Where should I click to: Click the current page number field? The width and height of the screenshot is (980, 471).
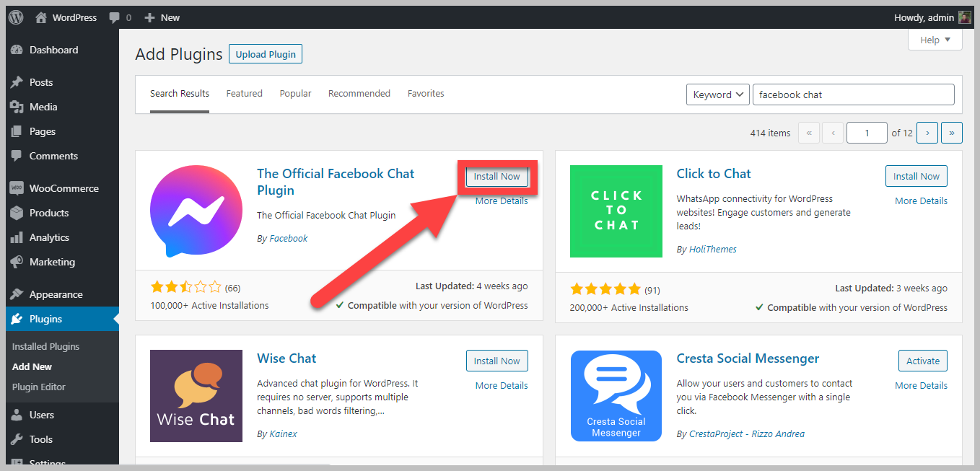pyautogui.click(x=867, y=133)
